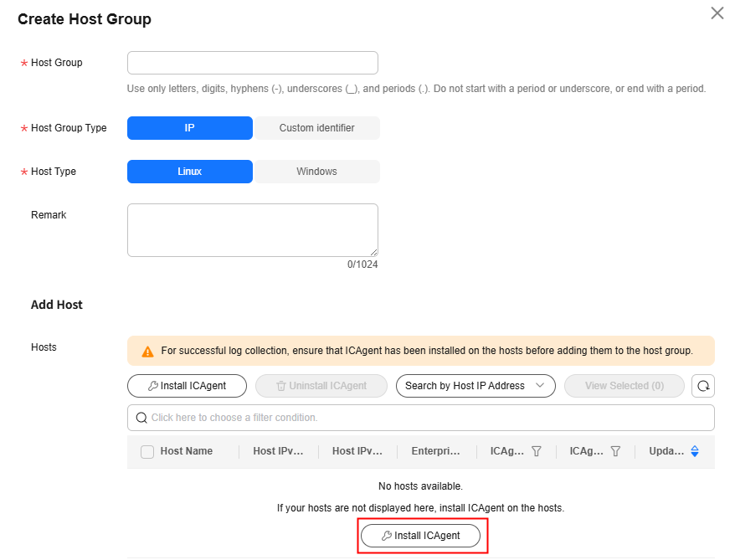Click the second ICAgent column filter funnel
This screenshot has height=560, width=735.
pos(615,451)
